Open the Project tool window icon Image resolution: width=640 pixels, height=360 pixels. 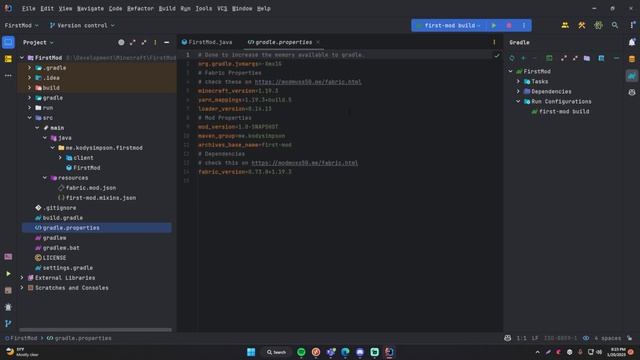[8, 42]
